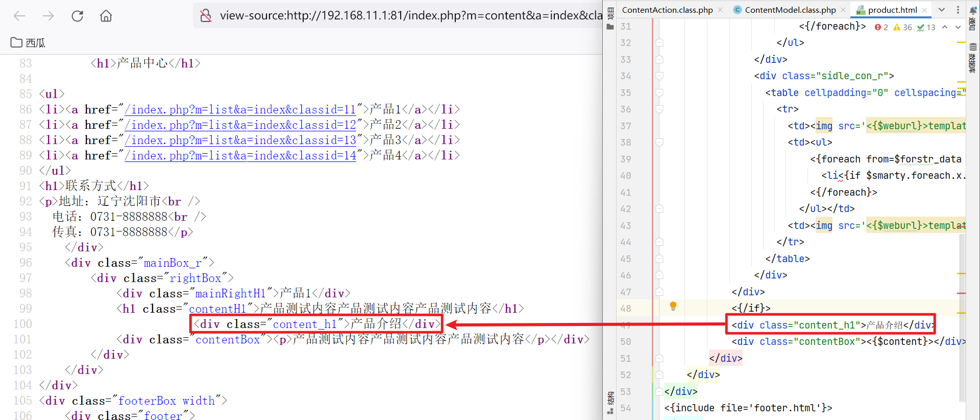
Task: Go back in the browser
Action: 19,16
